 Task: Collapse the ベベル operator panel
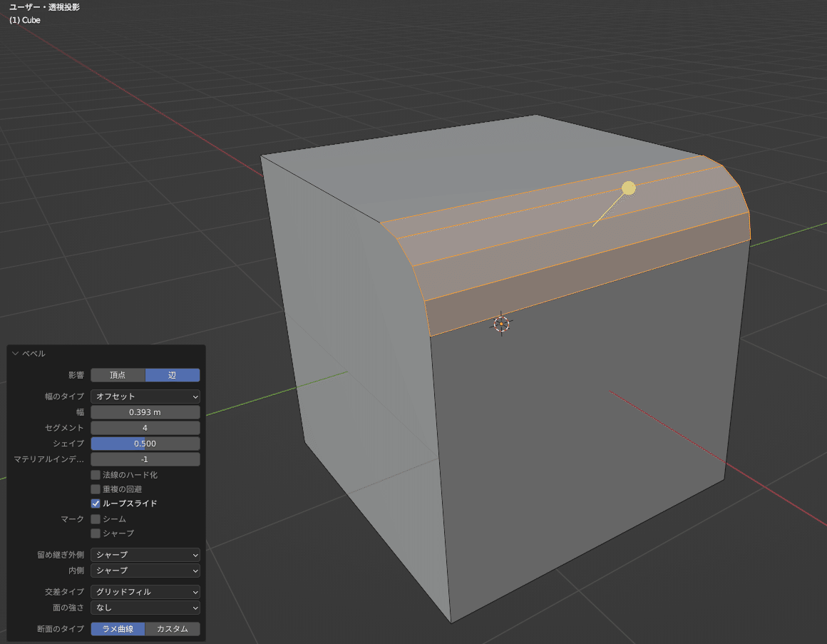tap(15, 354)
